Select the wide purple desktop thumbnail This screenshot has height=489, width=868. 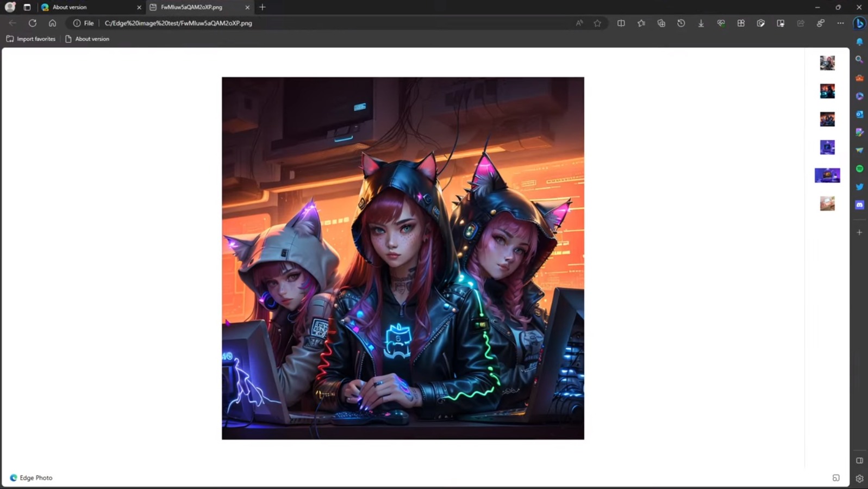827,175
